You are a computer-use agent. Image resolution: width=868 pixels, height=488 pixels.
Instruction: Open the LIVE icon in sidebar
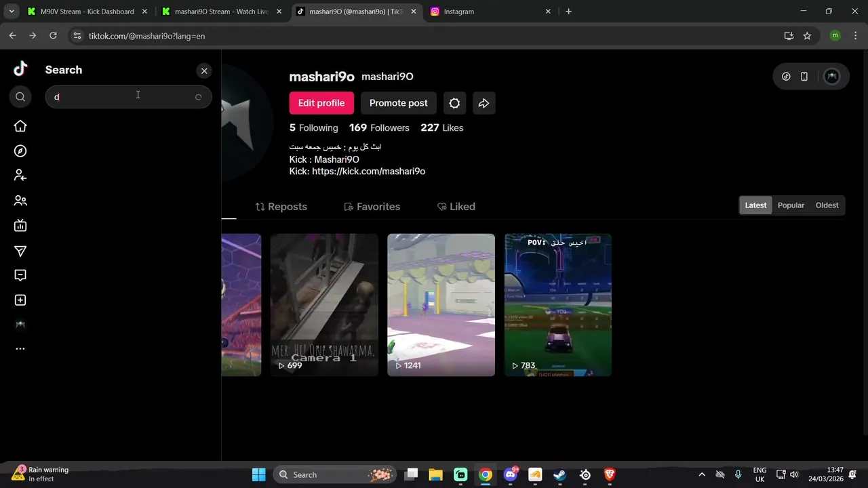tap(20, 226)
